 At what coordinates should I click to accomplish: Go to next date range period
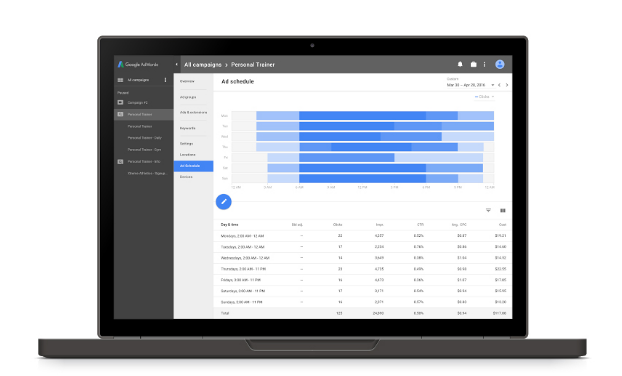pyautogui.click(x=507, y=85)
